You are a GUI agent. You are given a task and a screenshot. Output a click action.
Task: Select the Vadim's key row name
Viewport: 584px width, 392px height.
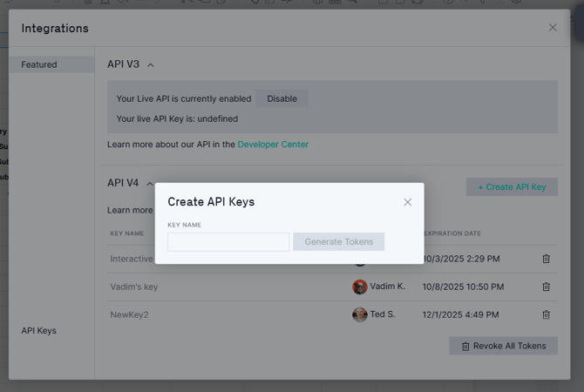point(134,287)
